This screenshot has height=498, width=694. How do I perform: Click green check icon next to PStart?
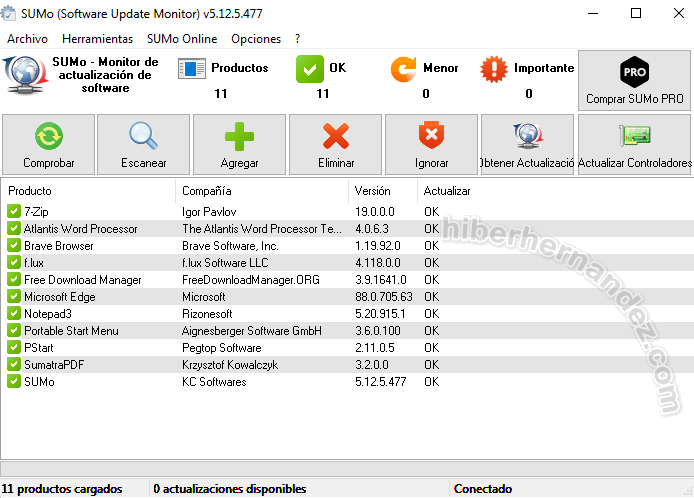[x=14, y=347]
